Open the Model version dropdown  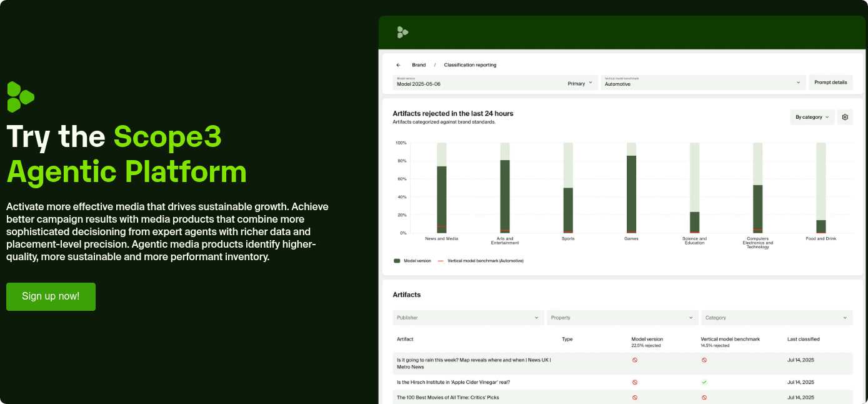click(496, 83)
